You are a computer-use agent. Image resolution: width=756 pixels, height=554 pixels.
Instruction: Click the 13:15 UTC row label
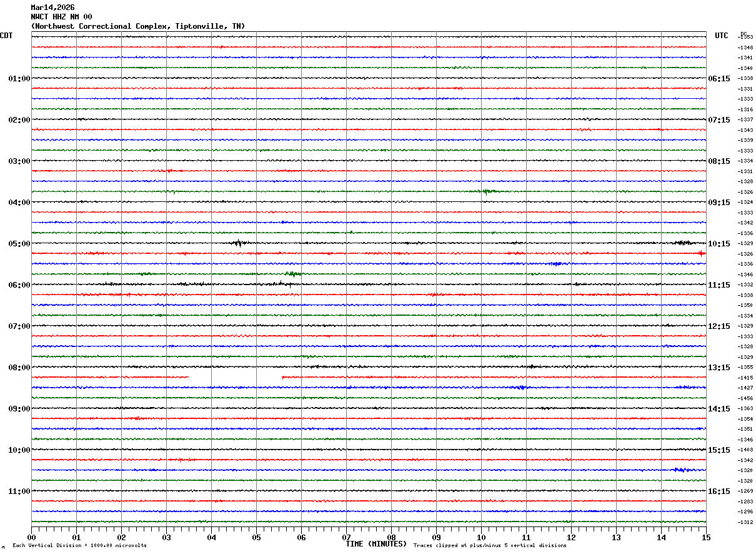(x=719, y=368)
